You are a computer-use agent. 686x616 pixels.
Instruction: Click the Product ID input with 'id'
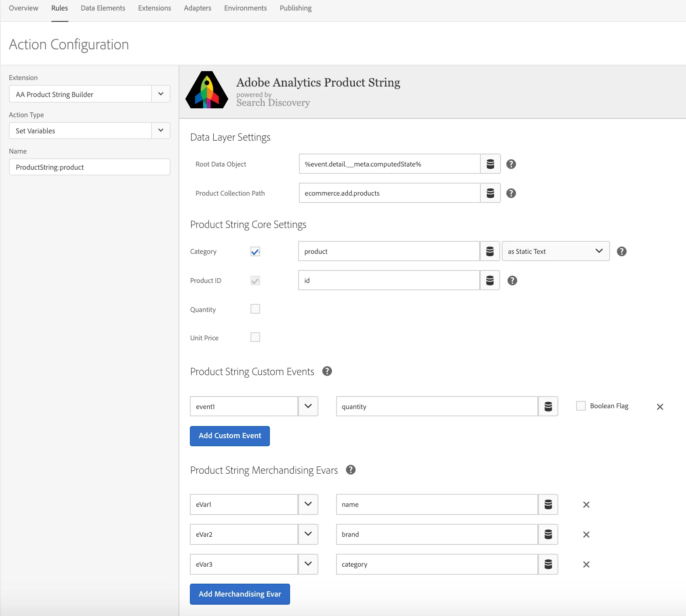tap(389, 281)
